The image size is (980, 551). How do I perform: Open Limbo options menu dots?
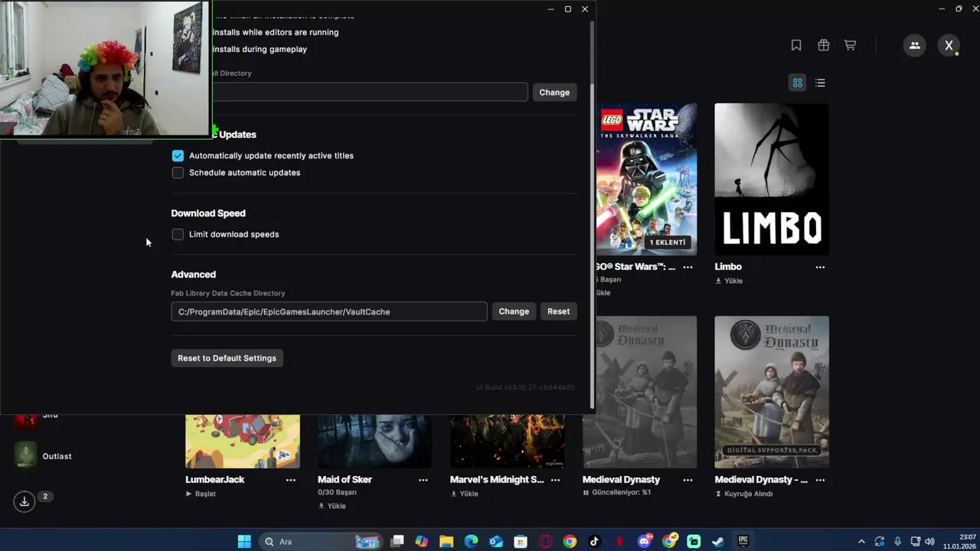820,267
